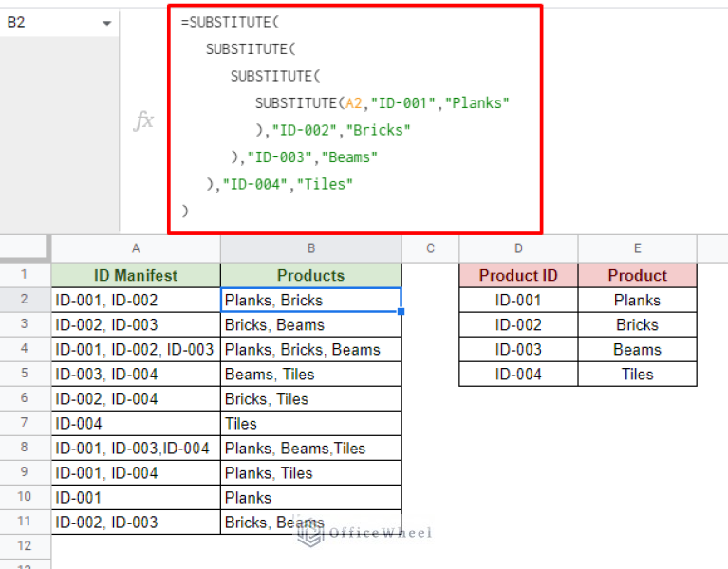
Task: Select cell 'ID-001, ID-003,ID-004'
Action: point(136,448)
